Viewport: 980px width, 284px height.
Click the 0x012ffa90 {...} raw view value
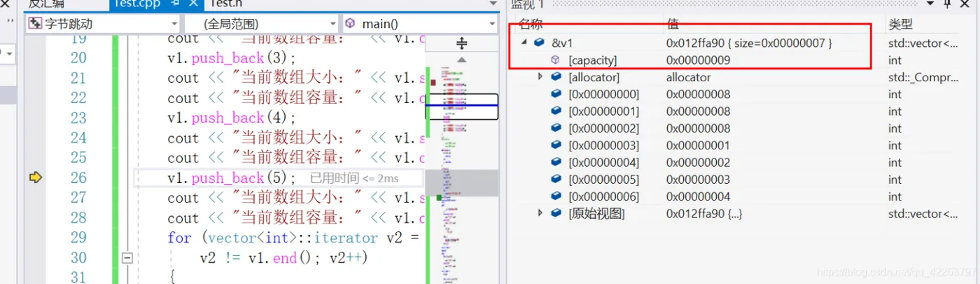(704, 213)
